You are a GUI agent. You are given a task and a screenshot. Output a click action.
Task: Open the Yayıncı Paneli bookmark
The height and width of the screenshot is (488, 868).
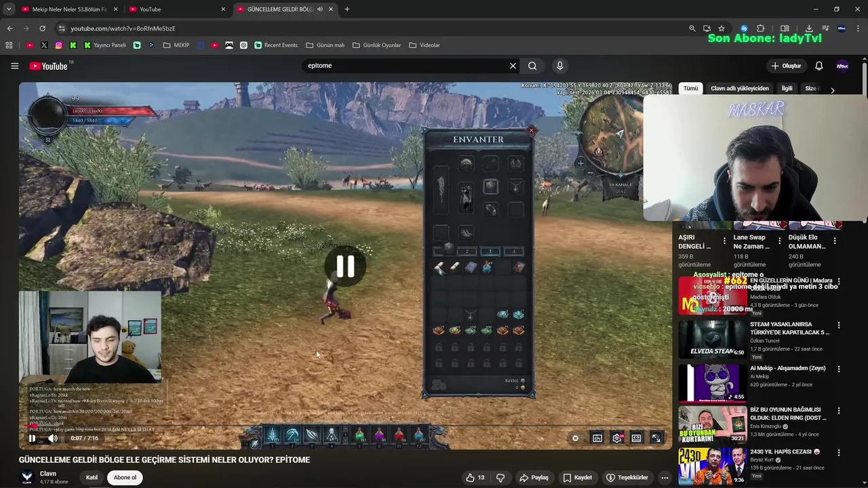(105, 45)
